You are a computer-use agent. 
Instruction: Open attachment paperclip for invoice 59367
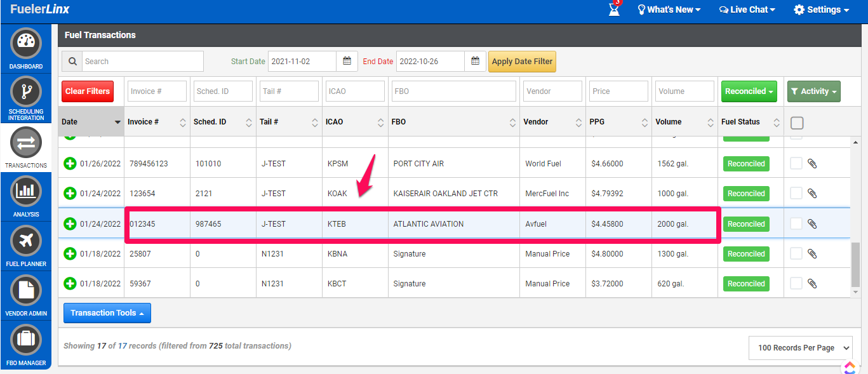tap(812, 284)
